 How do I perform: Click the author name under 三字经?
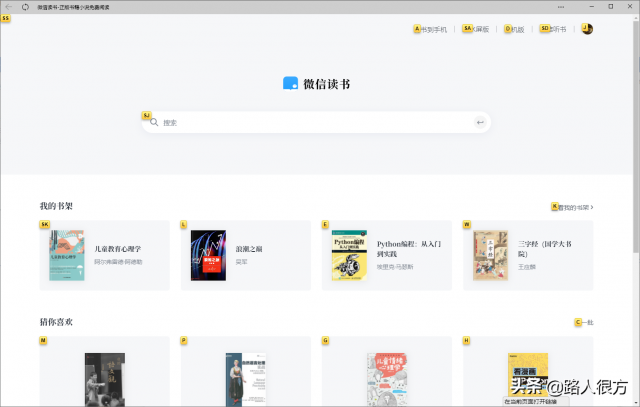click(527, 267)
